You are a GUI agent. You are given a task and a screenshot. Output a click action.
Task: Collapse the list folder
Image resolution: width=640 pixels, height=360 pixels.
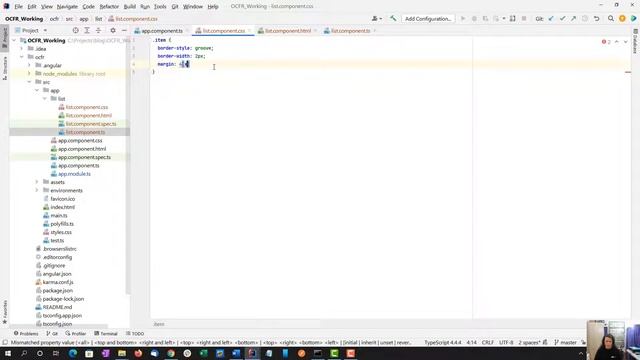(x=44, y=99)
